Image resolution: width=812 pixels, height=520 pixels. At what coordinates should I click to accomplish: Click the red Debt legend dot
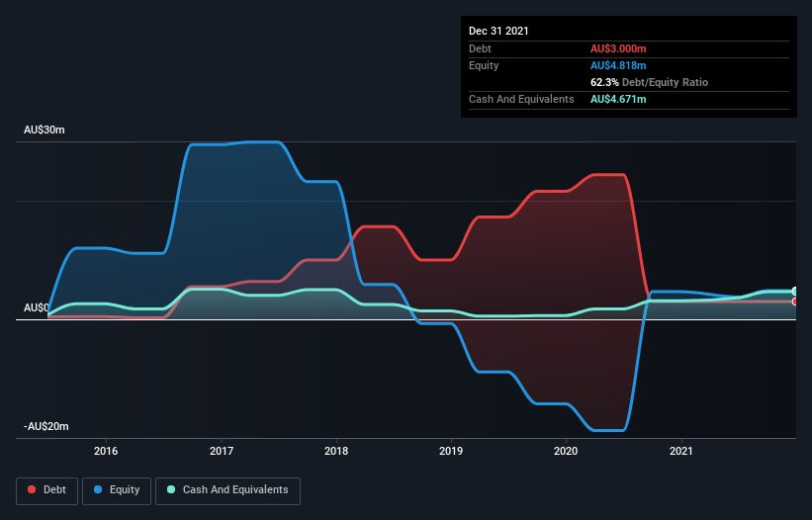pos(32,489)
